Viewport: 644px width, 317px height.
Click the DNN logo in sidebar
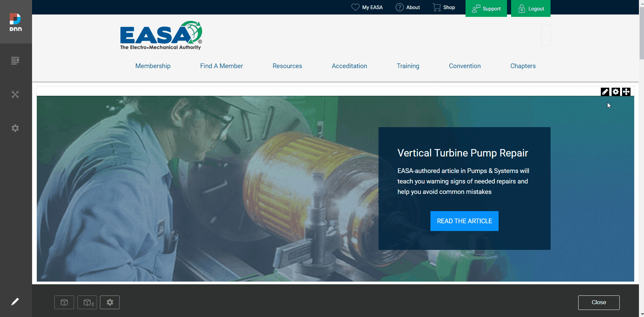click(16, 22)
